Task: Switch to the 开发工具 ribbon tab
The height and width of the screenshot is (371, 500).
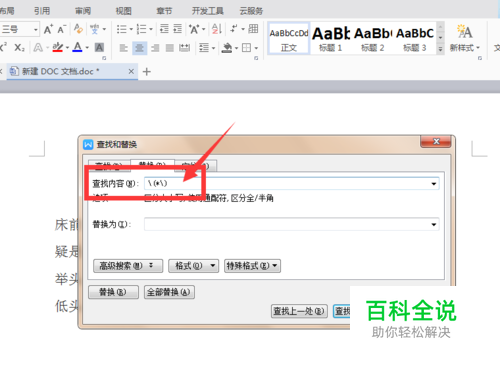Action: tap(208, 11)
